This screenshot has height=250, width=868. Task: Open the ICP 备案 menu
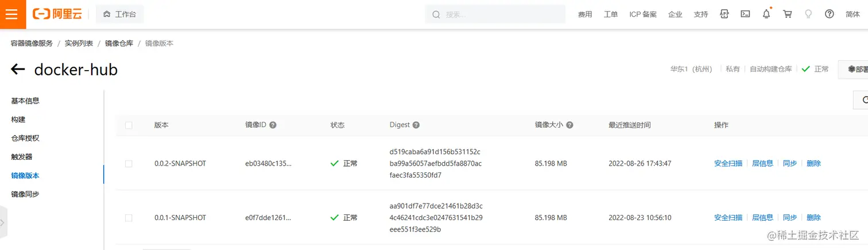[643, 14]
